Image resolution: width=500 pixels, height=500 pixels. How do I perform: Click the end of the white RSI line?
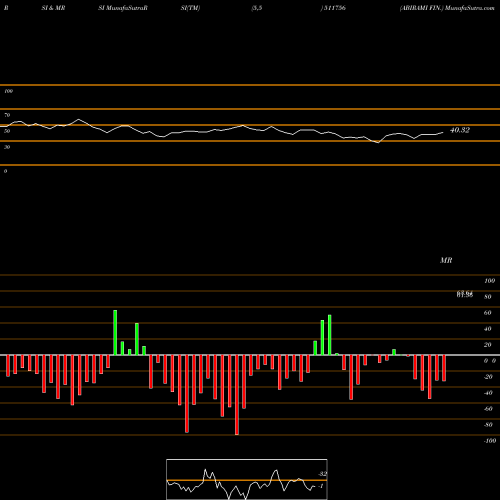(x=443, y=132)
